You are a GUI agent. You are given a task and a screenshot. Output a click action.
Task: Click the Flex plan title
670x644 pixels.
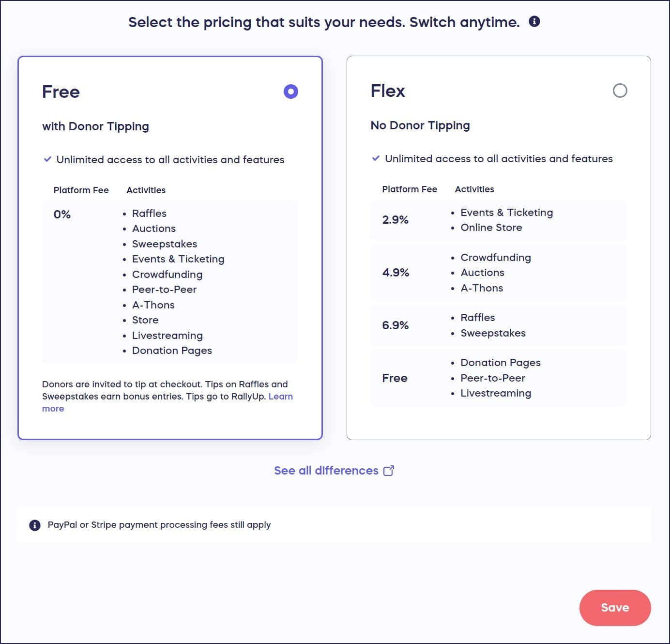pos(388,91)
